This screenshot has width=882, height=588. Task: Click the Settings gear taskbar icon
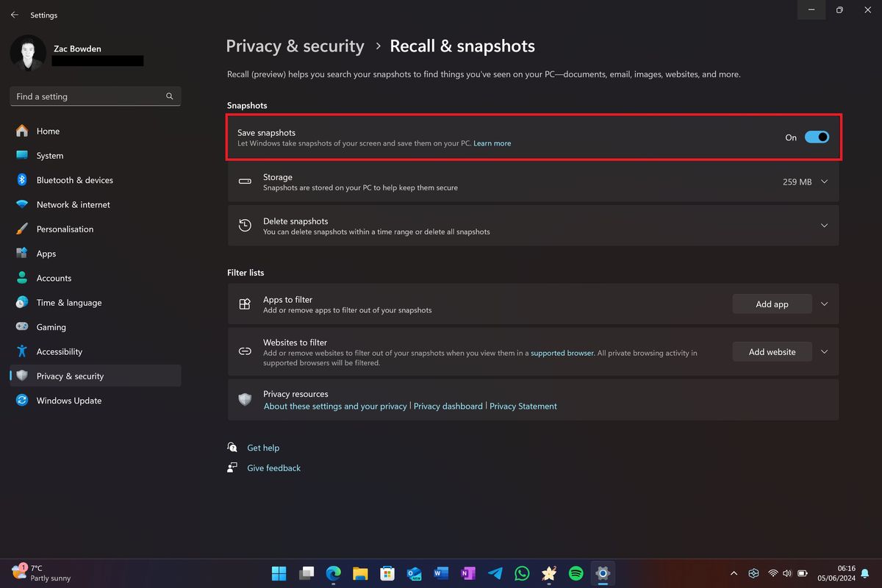pos(603,573)
